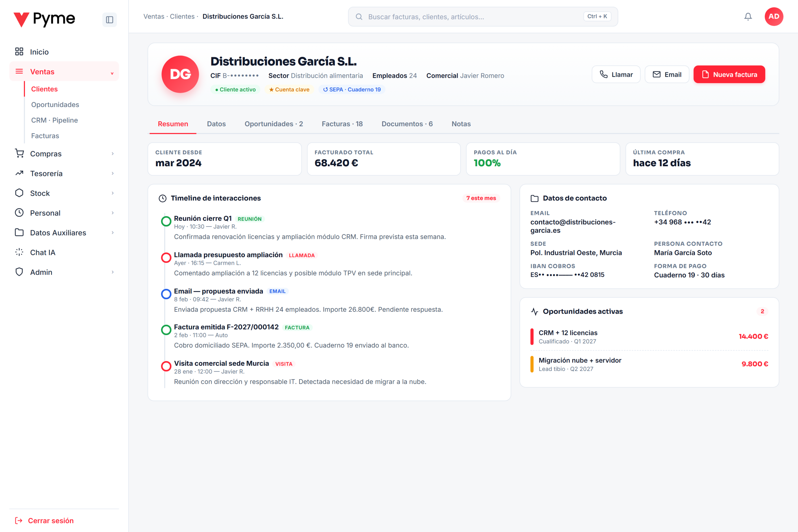This screenshot has width=798, height=532.
Task: Click the Inicio grid icon
Action: [19, 52]
